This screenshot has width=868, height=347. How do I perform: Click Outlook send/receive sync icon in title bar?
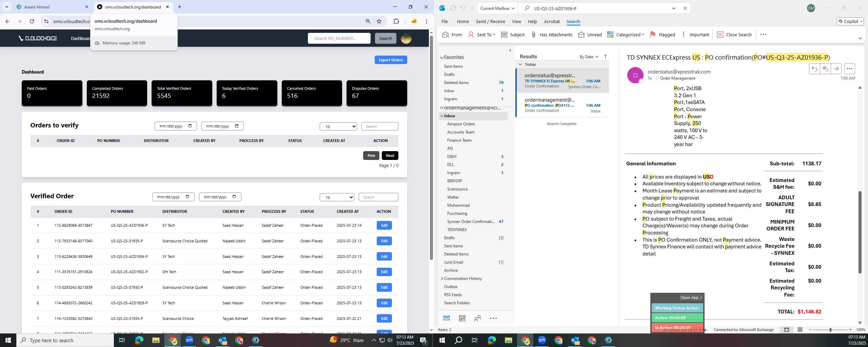(453, 8)
